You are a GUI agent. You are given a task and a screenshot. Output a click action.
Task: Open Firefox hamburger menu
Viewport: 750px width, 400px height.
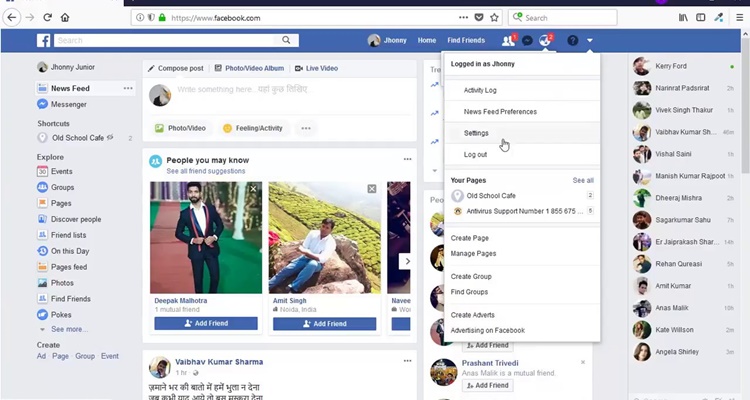tap(739, 18)
